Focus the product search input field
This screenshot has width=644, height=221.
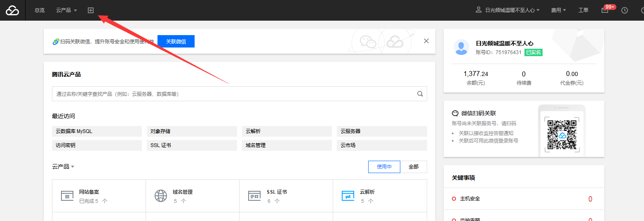click(x=240, y=94)
